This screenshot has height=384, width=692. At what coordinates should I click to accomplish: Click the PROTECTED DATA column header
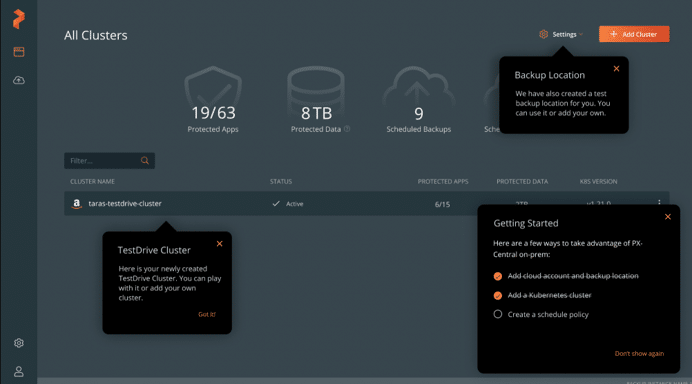[522, 181]
